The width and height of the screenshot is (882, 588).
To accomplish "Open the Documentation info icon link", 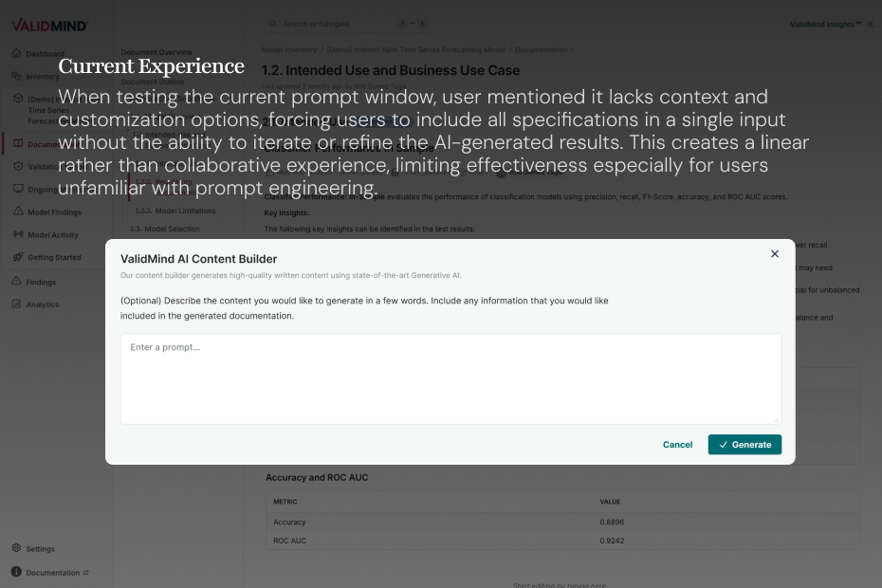I will (17, 572).
